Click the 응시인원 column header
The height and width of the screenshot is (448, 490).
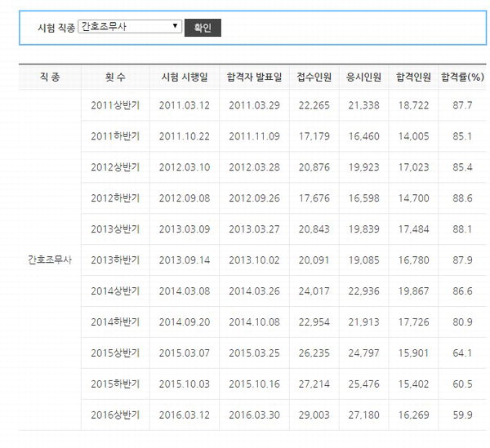click(363, 77)
